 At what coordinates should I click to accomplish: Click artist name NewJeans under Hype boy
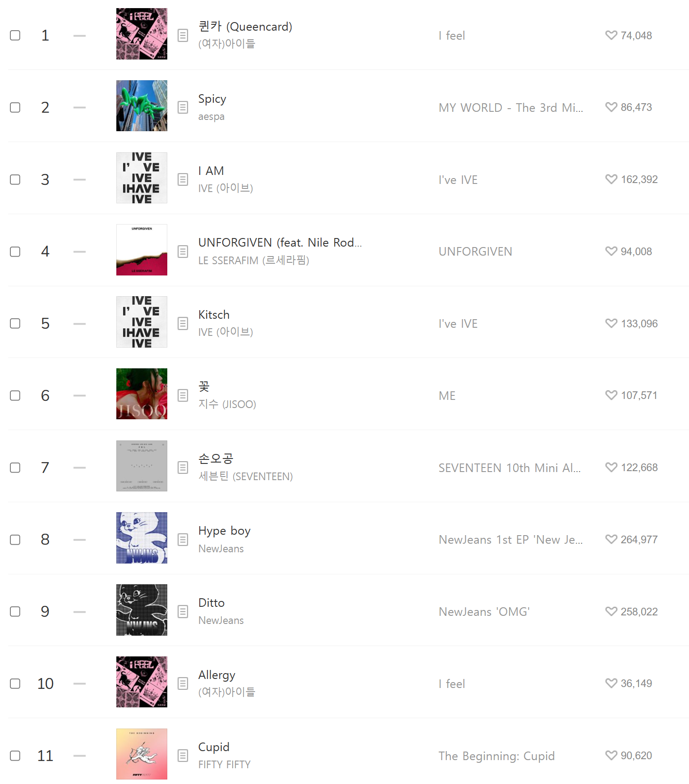[x=221, y=549]
